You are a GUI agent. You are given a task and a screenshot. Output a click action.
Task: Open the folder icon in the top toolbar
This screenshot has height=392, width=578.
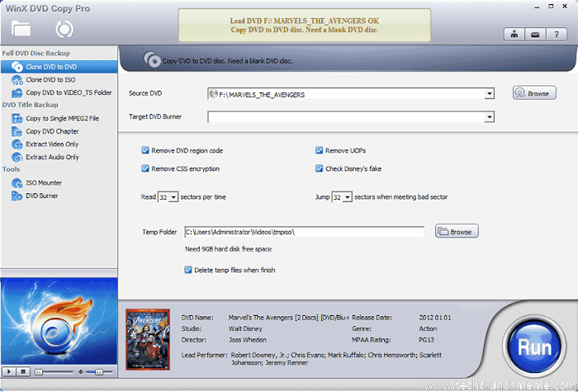click(21, 29)
